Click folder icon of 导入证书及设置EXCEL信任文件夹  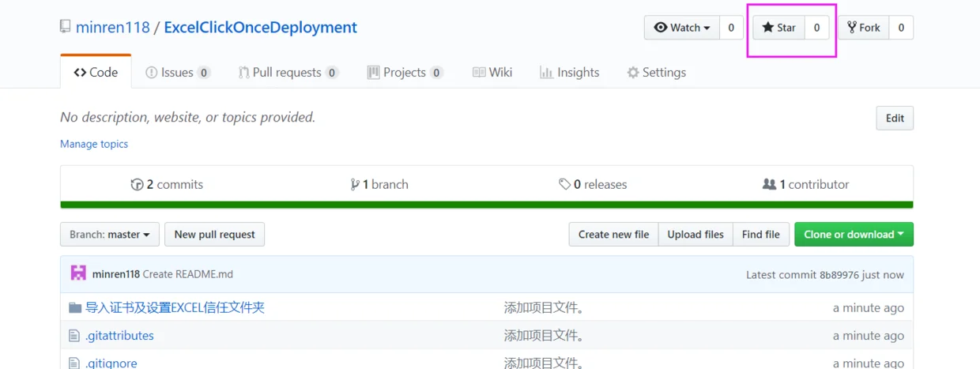point(75,307)
